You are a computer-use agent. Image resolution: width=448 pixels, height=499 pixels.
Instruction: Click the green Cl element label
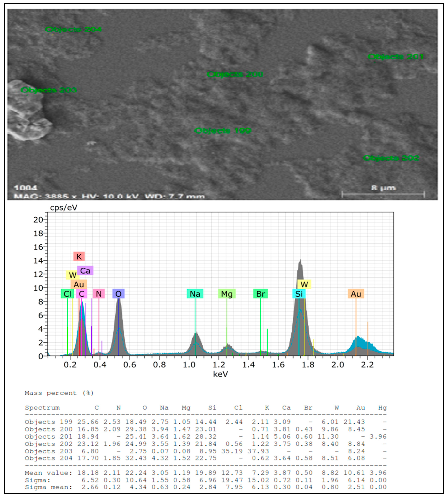click(x=67, y=294)
